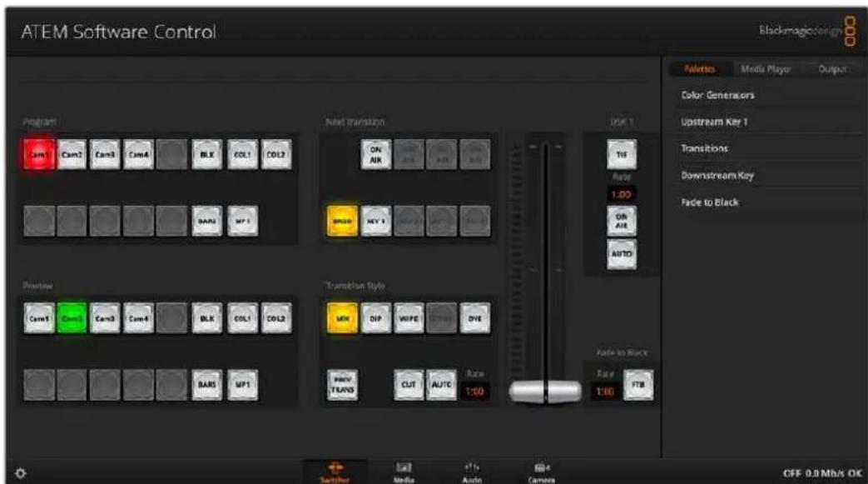The height and width of the screenshot is (484, 868).
Task: Click the OFF 0.0 Mb/s OK status
Action: 822,473
